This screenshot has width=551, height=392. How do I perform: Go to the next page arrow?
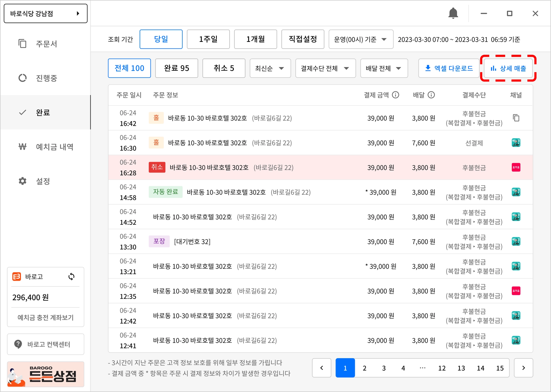pyautogui.click(x=523, y=368)
